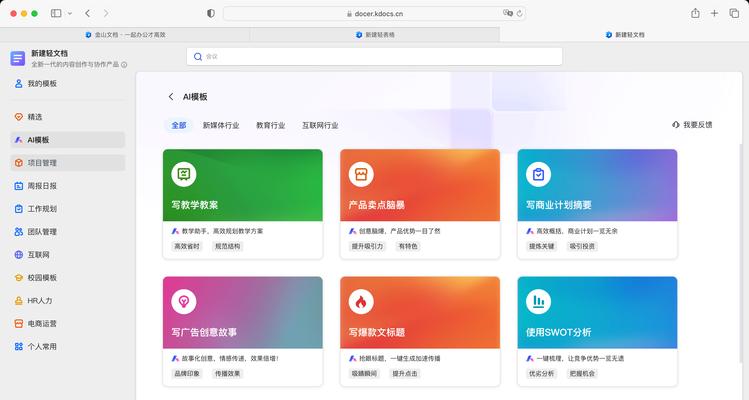Click the 校园模板 graduation cap icon
The height and width of the screenshot is (400, 749).
19,278
